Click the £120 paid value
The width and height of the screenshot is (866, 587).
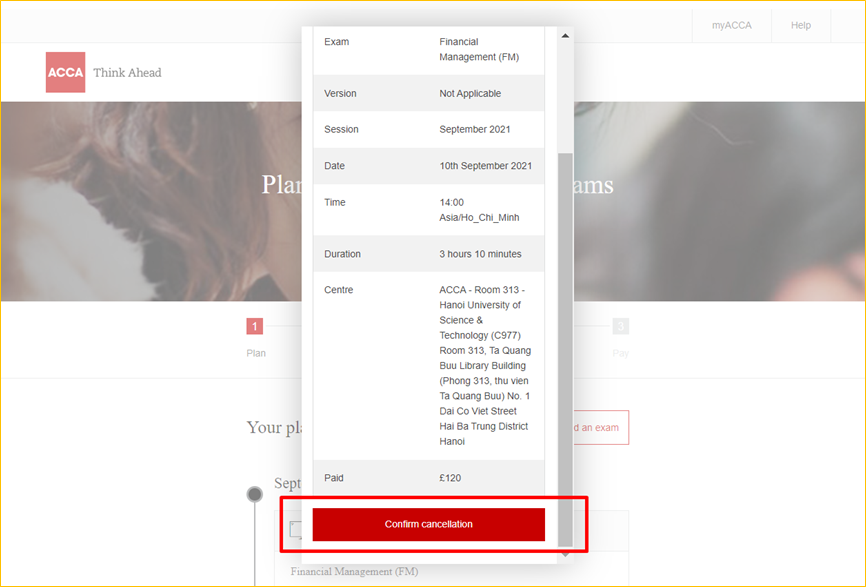tap(450, 478)
